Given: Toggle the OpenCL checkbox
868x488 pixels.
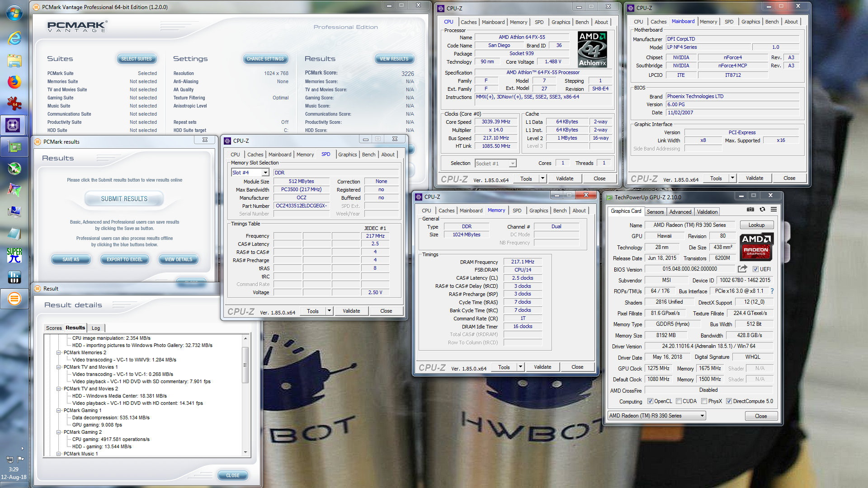Looking at the screenshot, I should pos(650,401).
